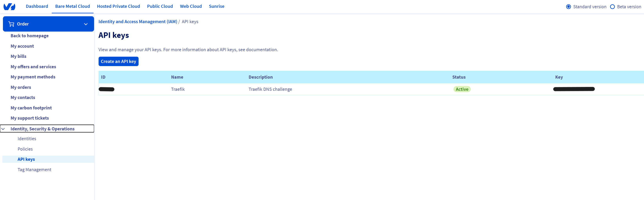Select the Standard version radio button
This screenshot has width=644, height=200.
pyautogui.click(x=569, y=7)
